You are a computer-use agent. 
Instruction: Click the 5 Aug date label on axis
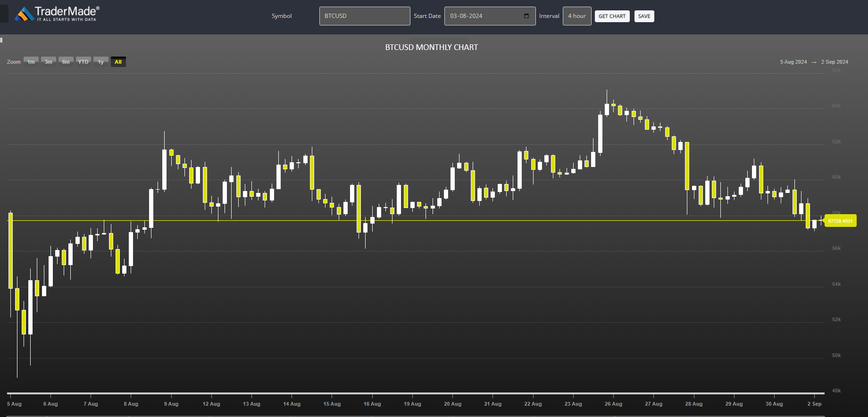[14, 404]
